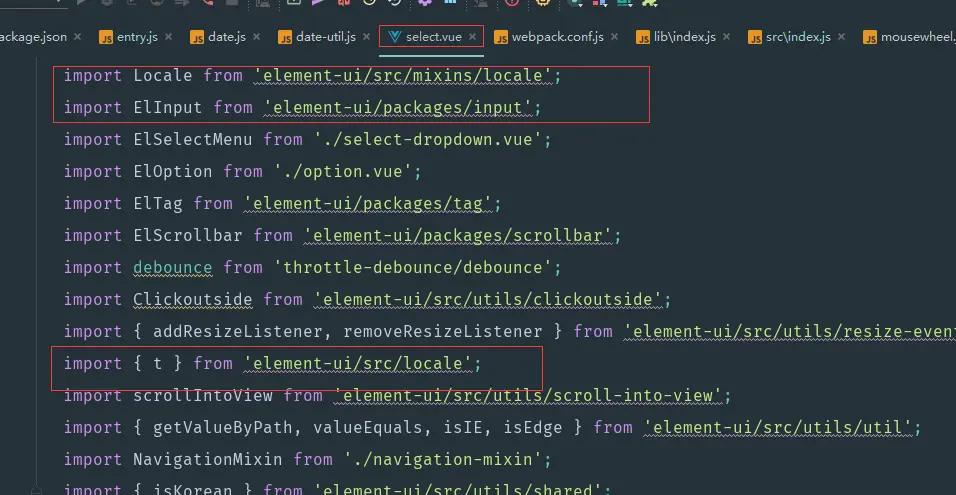Click the 'element-ui/src/utils/scroll-into-view' path
The width and height of the screenshot is (956, 495).
pyautogui.click(x=527, y=396)
